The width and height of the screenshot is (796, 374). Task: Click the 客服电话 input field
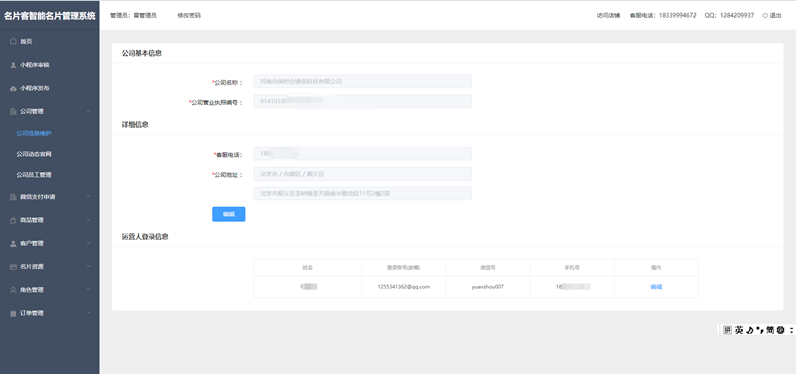[362, 154]
